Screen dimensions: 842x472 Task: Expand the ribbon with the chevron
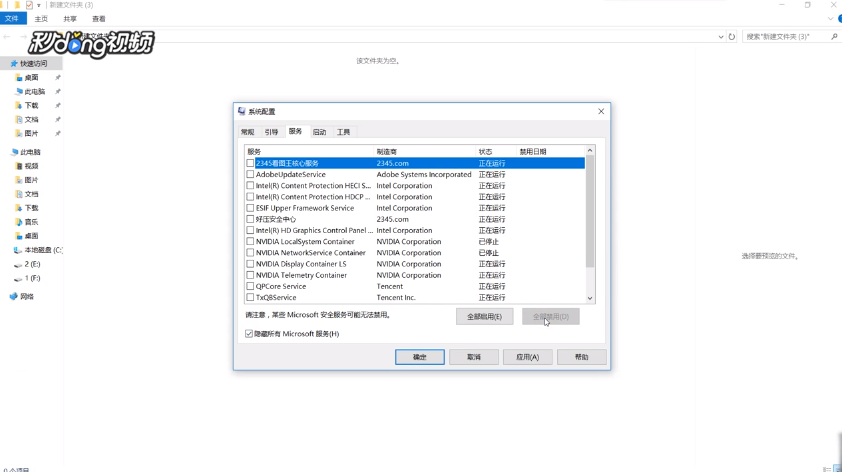[830, 19]
